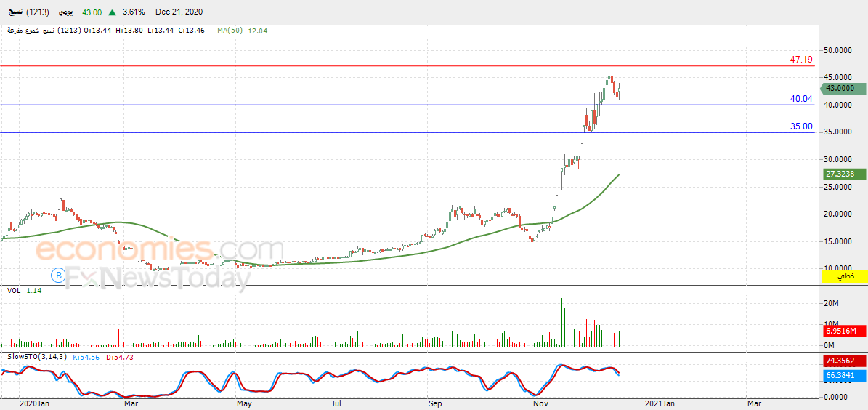Select the red 47.19 resistance line label
Viewport: 868px width, 410px height.
pos(801,59)
